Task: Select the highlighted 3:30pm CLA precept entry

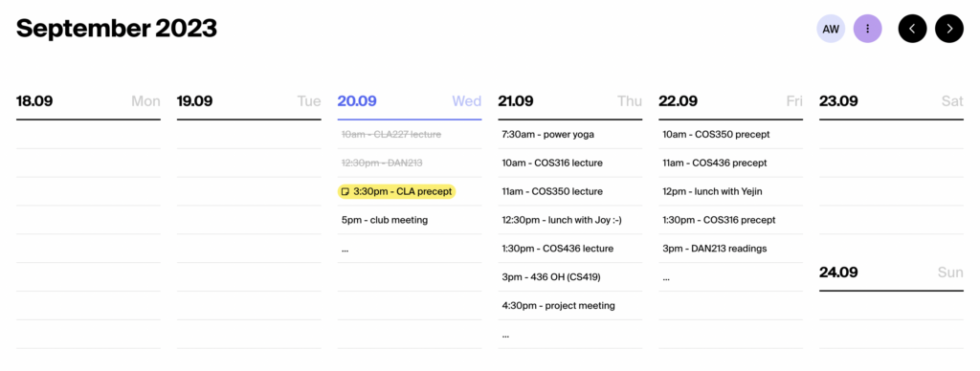Action: [x=397, y=192]
